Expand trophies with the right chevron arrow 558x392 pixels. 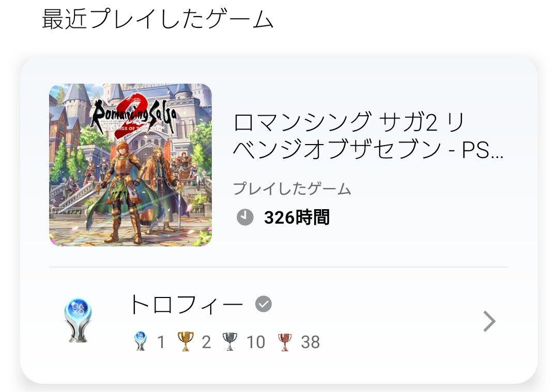pos(490,321)
